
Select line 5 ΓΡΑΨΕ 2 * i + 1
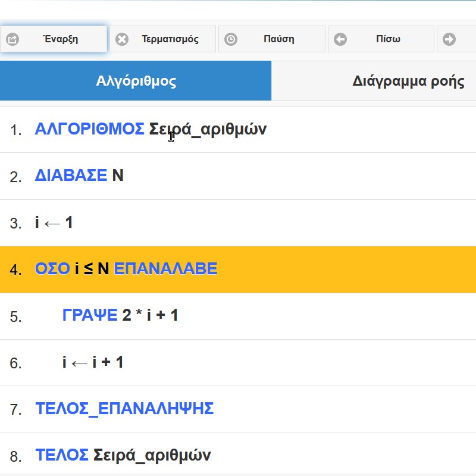pos(238,317)
